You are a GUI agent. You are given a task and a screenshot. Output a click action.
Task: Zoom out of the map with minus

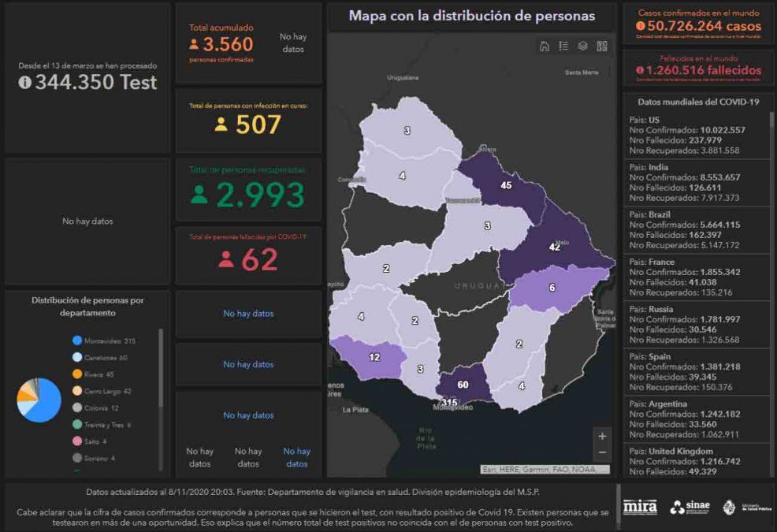coord(602,452)
